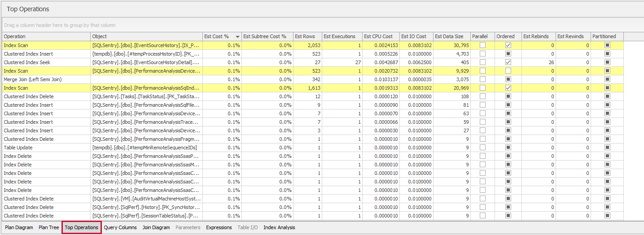Open the Query Columns tab
The image size is (644, 235).
pyautogui.click(x=120, y=227)
